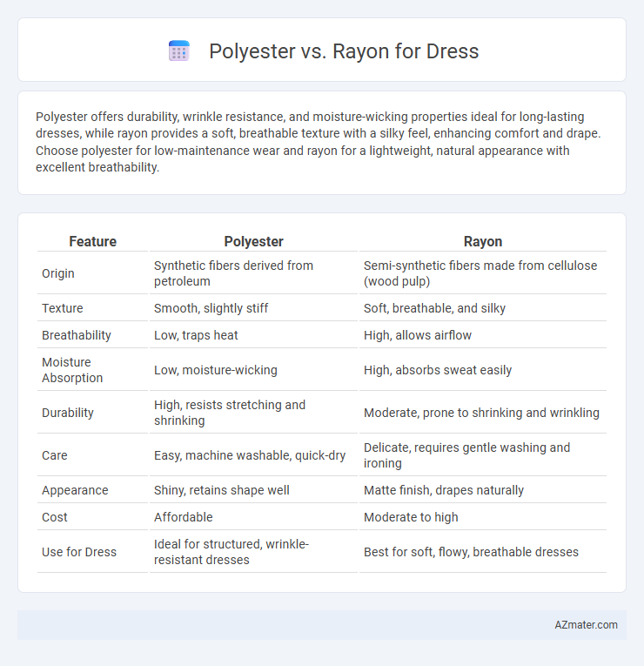Select the 'Durability' row label
644x666 pixels.
tap(68, 413)
